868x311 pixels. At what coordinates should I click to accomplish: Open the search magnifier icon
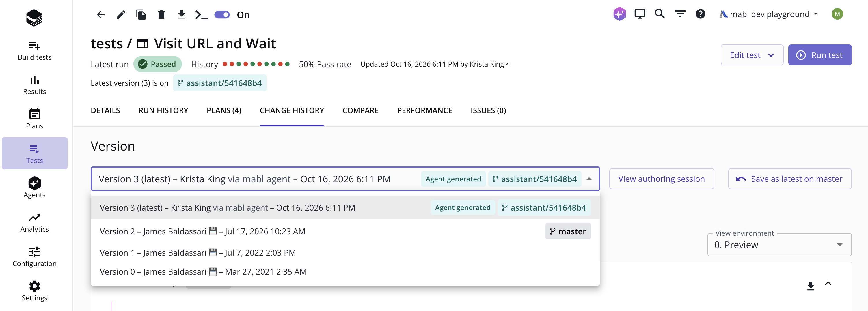pos(660,14)
